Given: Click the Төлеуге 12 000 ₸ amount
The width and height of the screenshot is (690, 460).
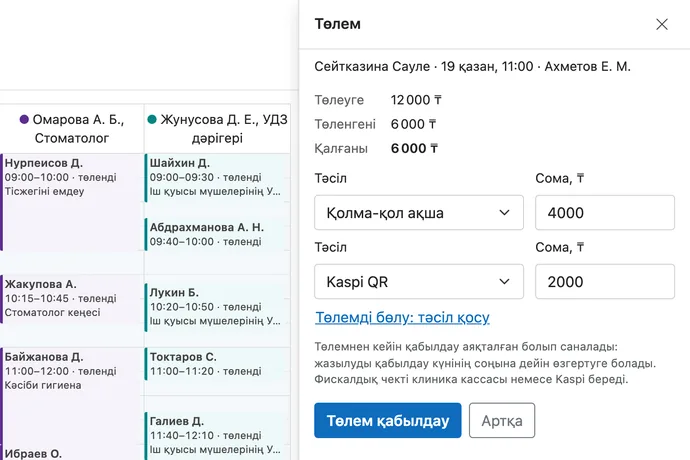Looking at the screenshot, I should pos(416,100).
